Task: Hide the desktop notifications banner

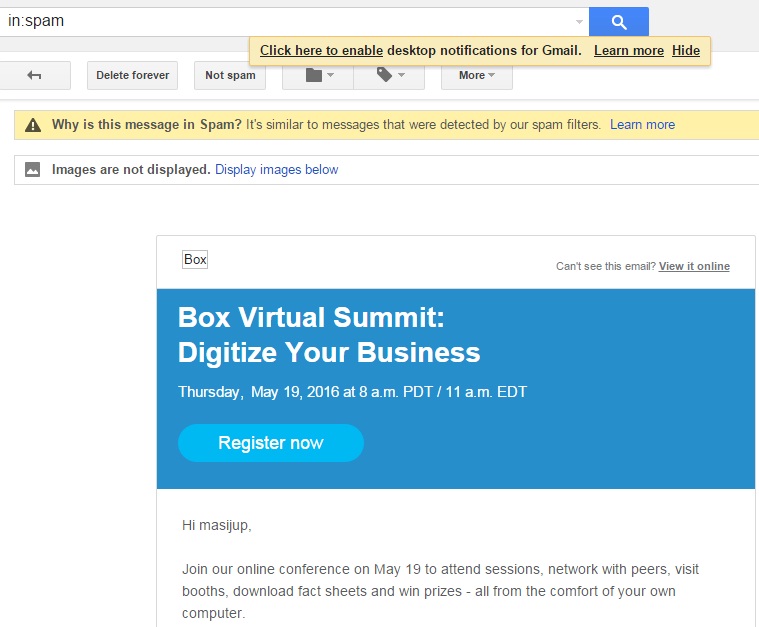Action: [686, 50]
